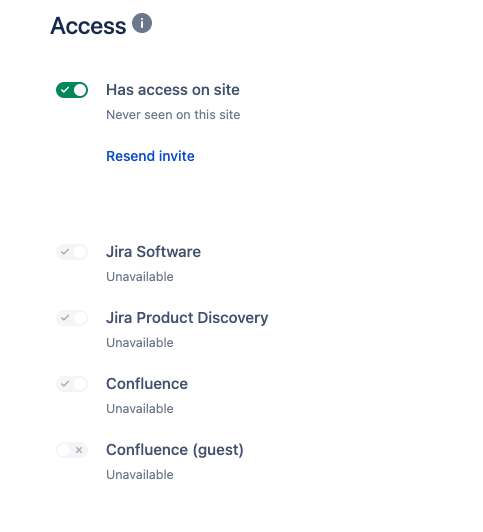Click the Has access on site label
This screenshot has height=532, width=483.
173,90
